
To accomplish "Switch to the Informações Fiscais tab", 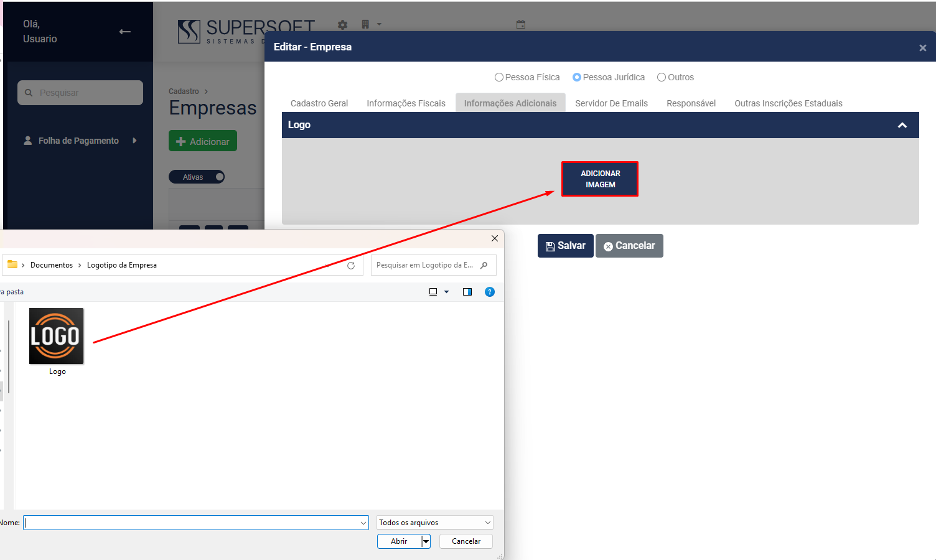I will coord(406,103).
